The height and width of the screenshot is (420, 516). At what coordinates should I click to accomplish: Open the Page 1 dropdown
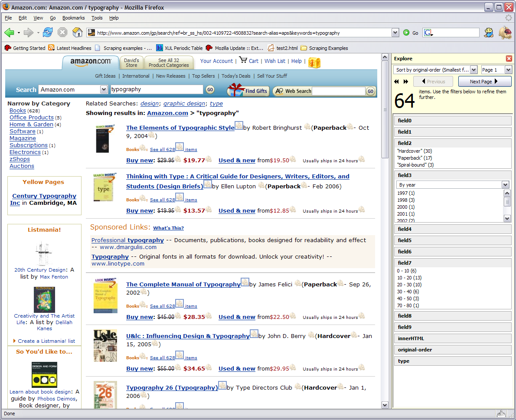pos(496,70)
